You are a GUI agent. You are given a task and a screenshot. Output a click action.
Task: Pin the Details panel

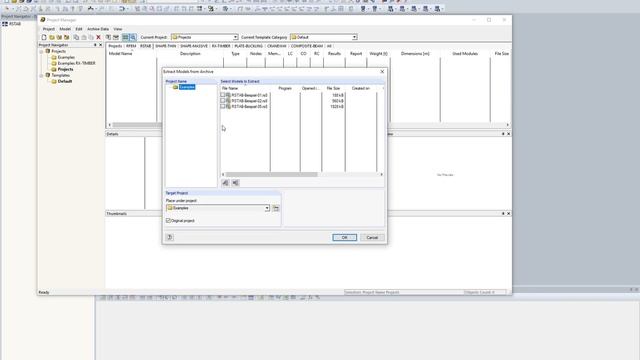click(x=503, y=134)
